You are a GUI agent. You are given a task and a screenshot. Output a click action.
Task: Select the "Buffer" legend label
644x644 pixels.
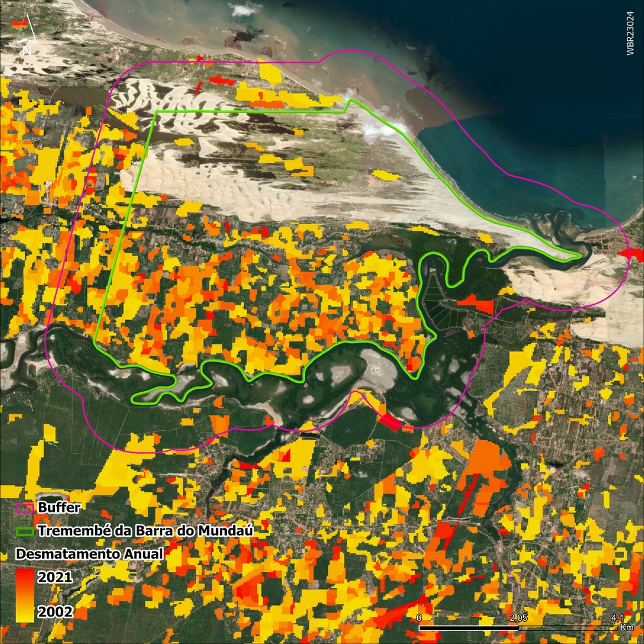point(59,508)
